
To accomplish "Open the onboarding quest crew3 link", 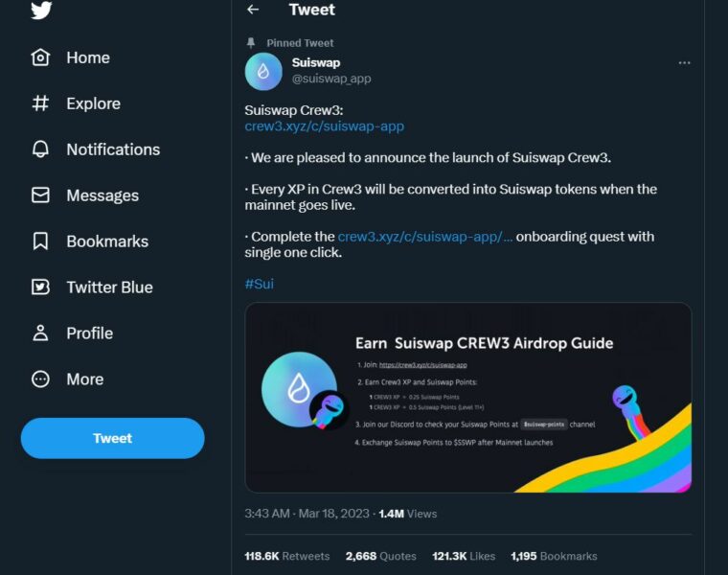I will point(425,236).
